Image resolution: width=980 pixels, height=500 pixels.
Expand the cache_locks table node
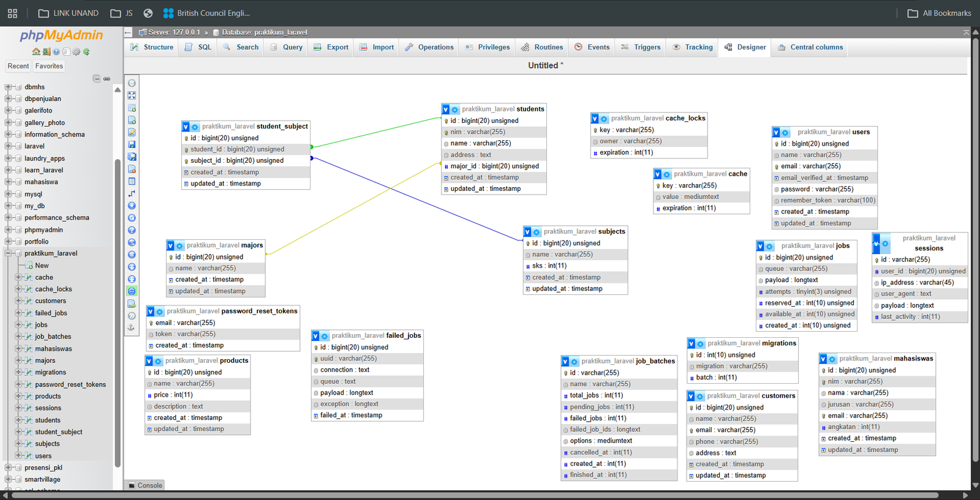pyautogui.click(x=18, y=289)
